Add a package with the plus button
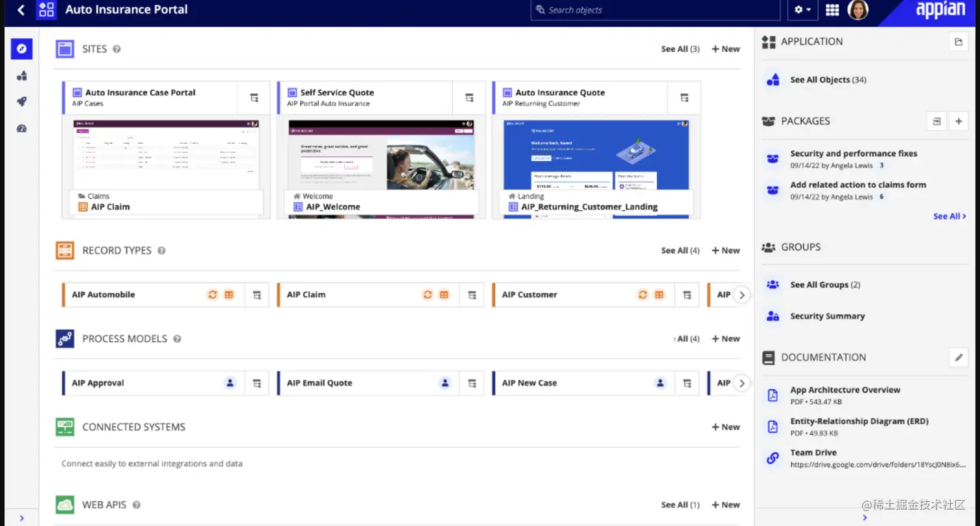Screen dimensions: 980x526 tap(958, 121)
